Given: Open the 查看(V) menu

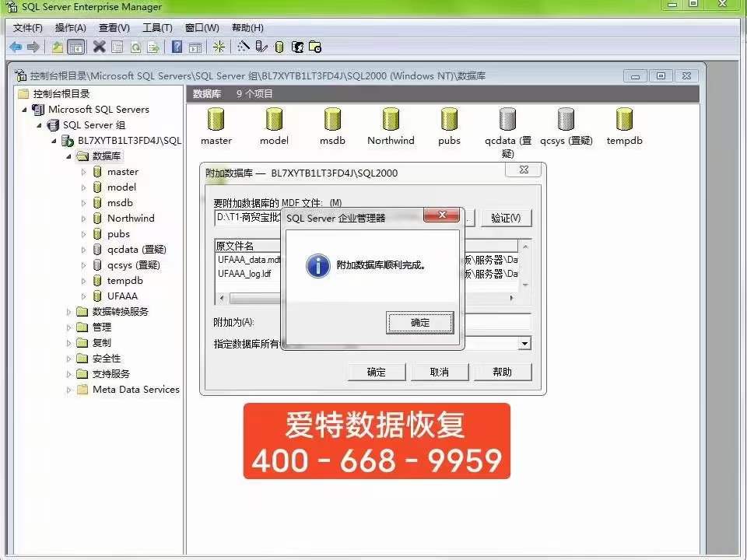Looking at the screenshot, I should [x=113, y=27].
